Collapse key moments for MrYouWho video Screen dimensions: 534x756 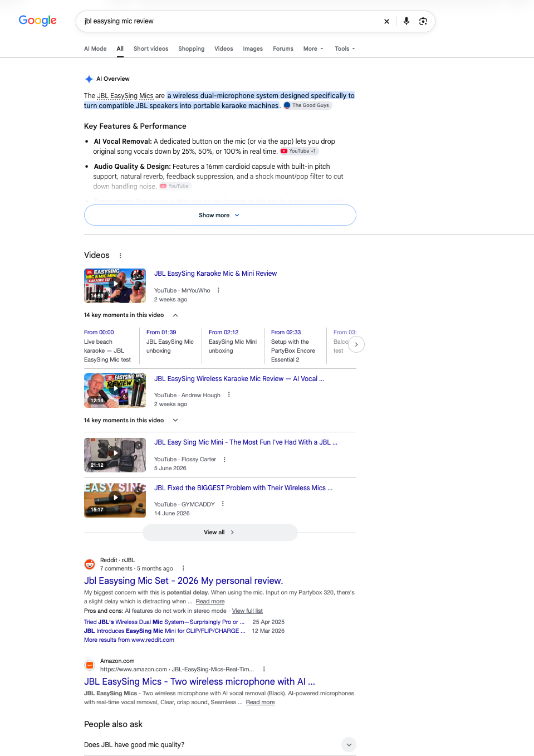click(175, 315)
